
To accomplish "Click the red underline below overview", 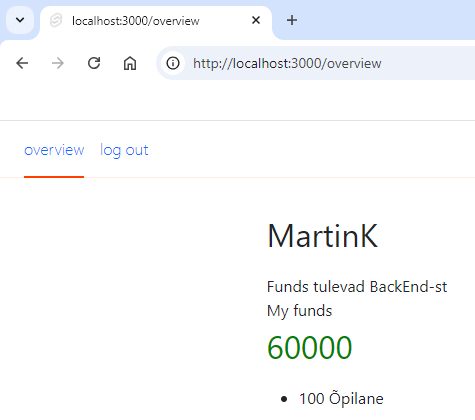I will pyautogui.click(x=54, y=177).
